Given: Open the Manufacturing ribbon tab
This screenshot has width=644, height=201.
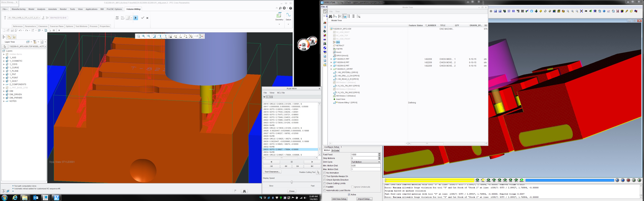Looking at the screenshot, I should click(x=18, y=9).
